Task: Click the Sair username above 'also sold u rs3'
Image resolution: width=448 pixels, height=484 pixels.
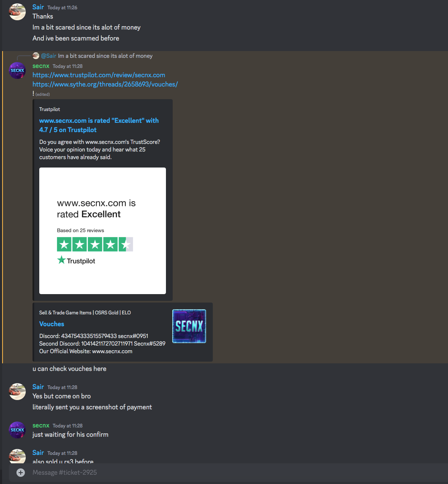Action: point(38,452)
